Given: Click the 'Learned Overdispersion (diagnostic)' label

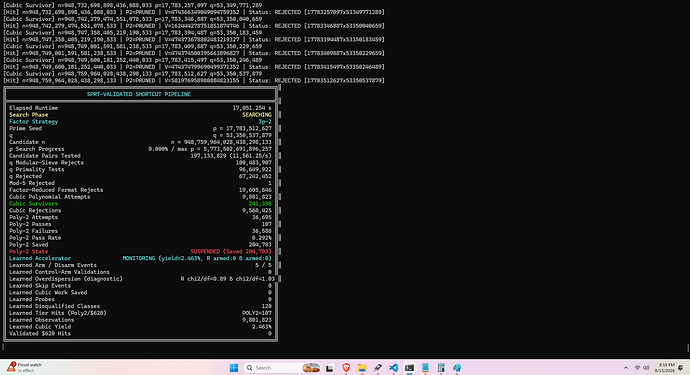Looking at the screenshot, I should [x=66, y=279].
